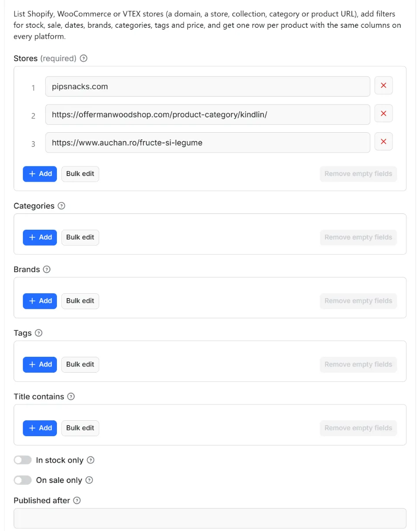Add a new Title contains entry
The image size is (420, 531).
(x=40, y=428)
